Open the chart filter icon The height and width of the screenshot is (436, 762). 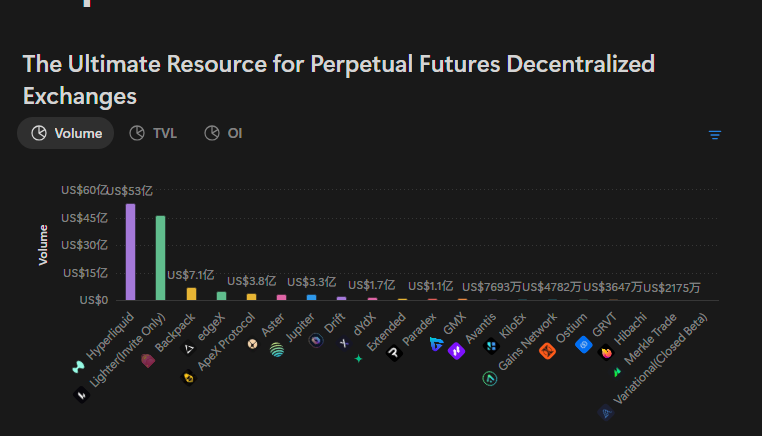[x=714, y=135]
